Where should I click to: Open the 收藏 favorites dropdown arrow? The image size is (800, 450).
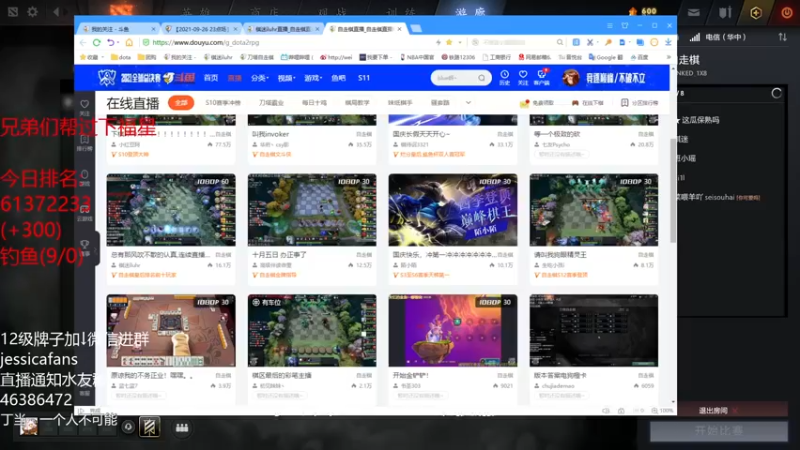tap(103, 58)
